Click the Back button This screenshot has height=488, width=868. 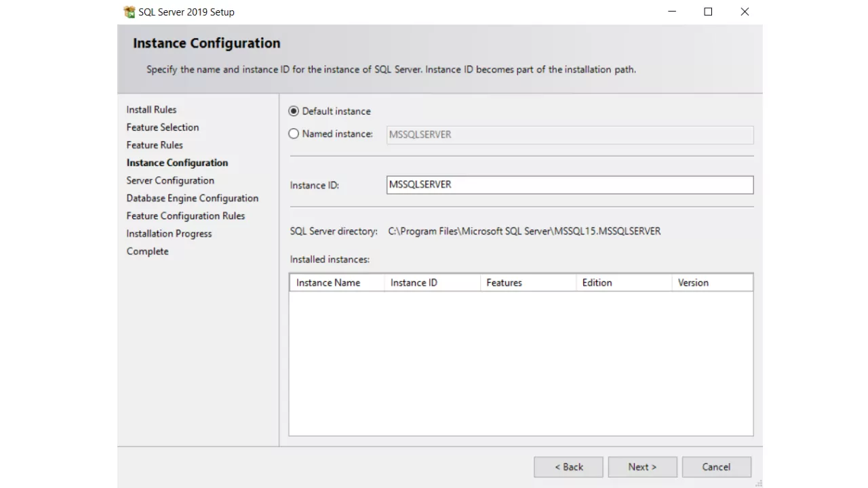[568, 467]
